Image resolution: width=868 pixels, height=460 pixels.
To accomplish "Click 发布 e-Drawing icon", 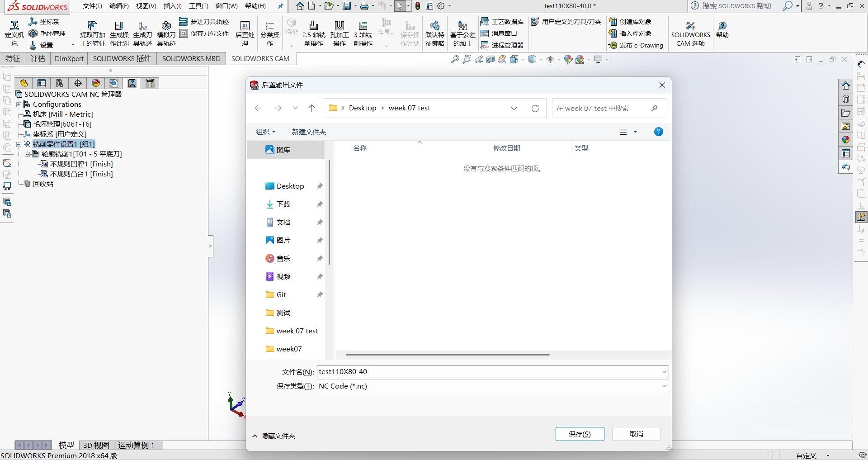I will point(636,45).
